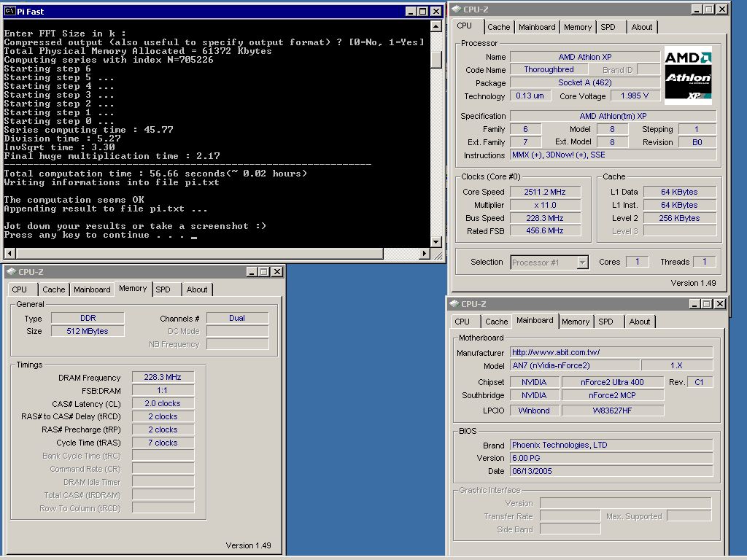Expand the Processor #1 selection dropdown
The image size is (747, 560).
click(x=582, y=262)
